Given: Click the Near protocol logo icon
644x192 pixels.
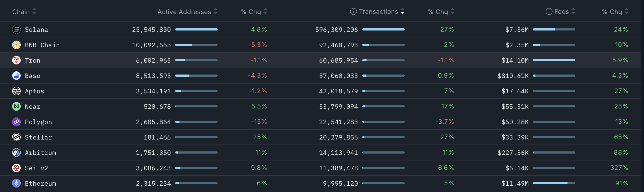Looking at the screenshot, I should [x=16, y=106].
